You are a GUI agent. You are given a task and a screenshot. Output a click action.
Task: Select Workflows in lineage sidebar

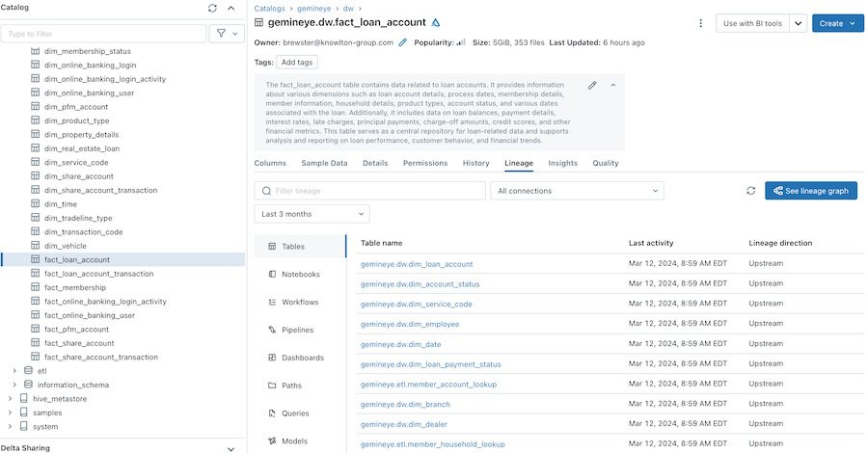tap(300, 302)
